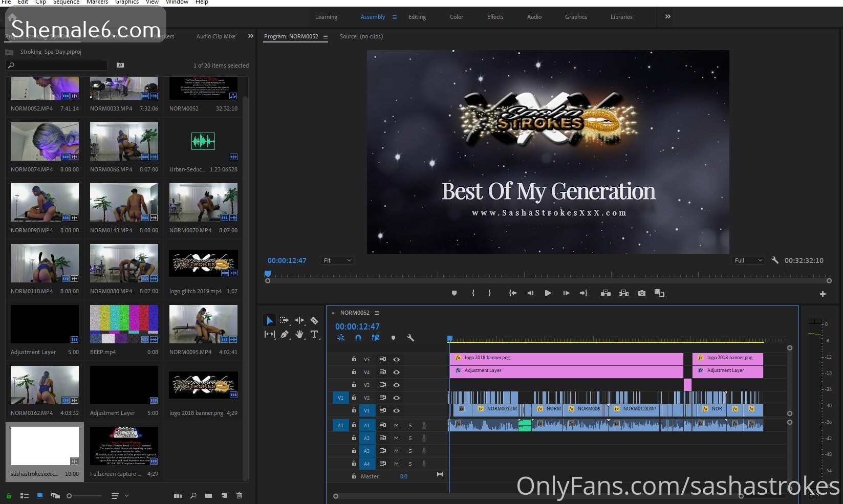The image size is (843, 504).
Task: Lock track V5
Action: point(354,359)
